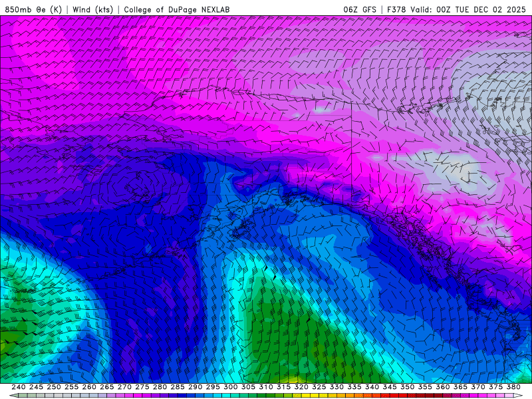Click the '850mb θe (K)' title text
This screenshot has height=399, width=532.
[x=33, y=9]
